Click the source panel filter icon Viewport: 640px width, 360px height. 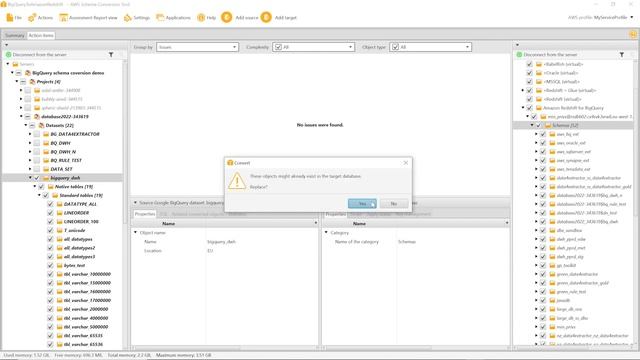[x=111, y=54]
